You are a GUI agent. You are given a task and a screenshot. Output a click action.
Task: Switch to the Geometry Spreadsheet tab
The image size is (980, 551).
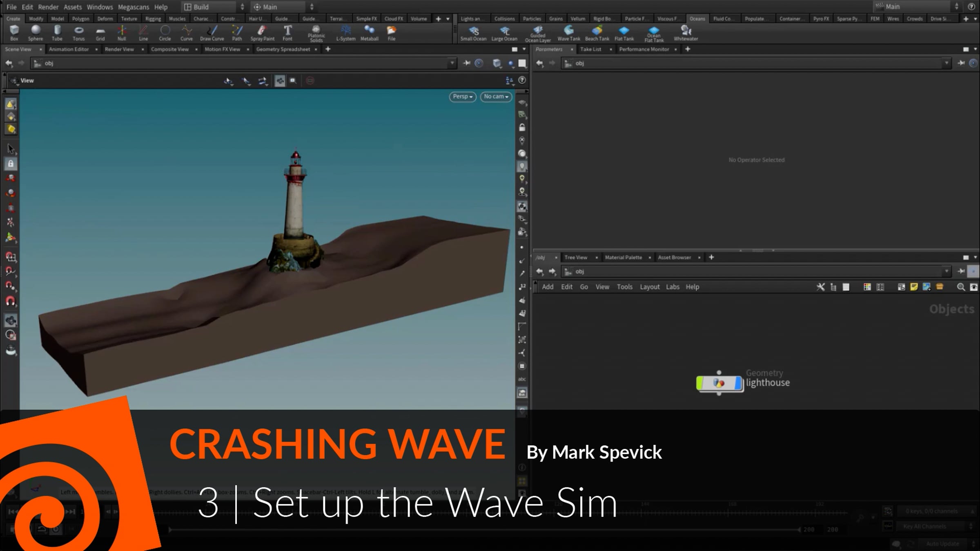283,49
